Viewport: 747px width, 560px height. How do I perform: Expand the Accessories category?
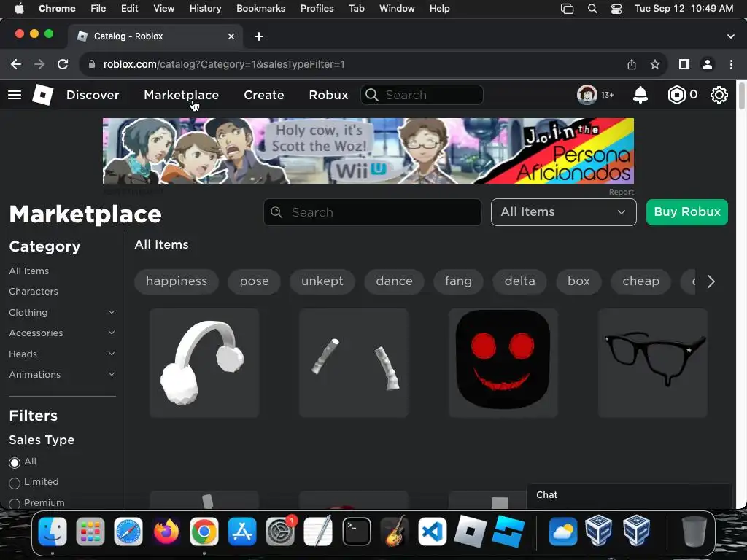pyautogui.click(x=112, y=332)
